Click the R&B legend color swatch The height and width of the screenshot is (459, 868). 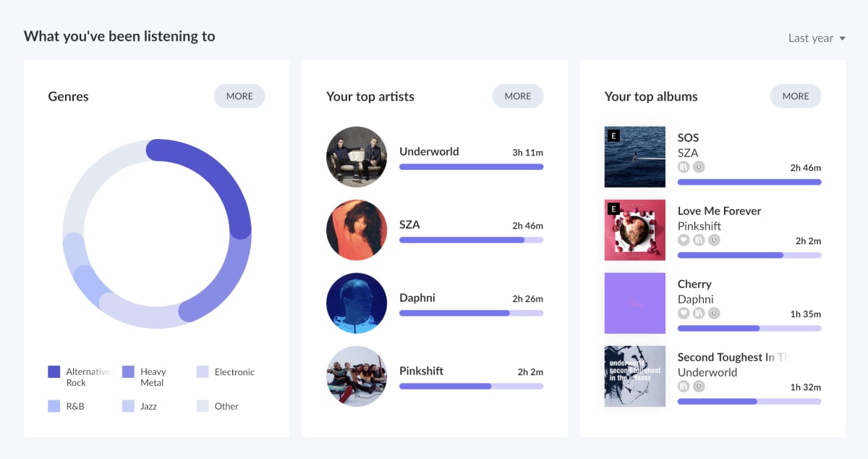[x=54, y=406]
